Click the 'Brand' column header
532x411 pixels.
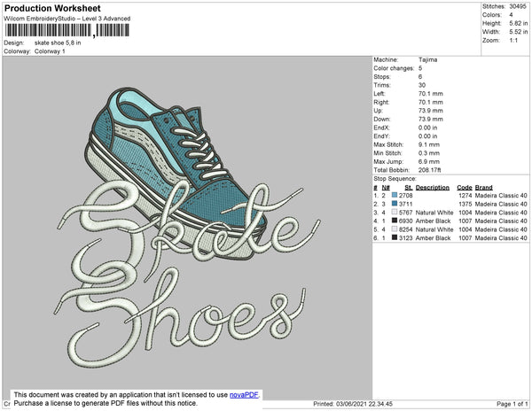click(x=483, y=188)
